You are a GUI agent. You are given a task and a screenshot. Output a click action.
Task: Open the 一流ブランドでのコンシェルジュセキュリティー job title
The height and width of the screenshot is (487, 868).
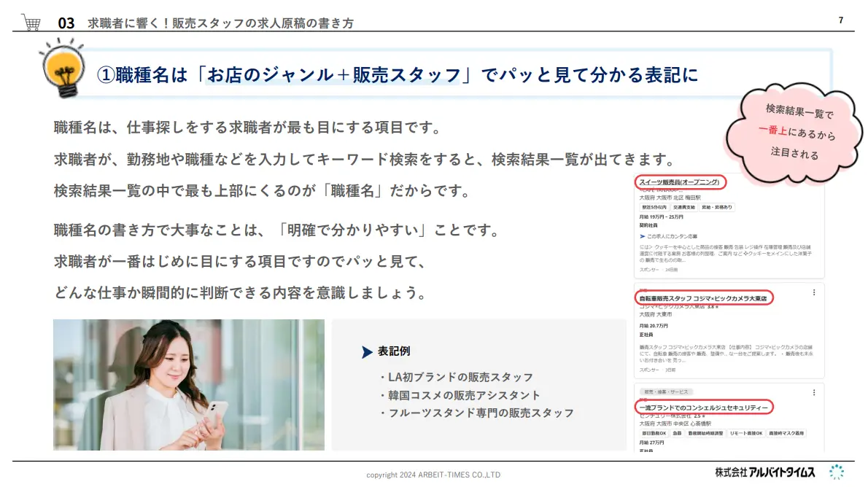click(703, 407)
